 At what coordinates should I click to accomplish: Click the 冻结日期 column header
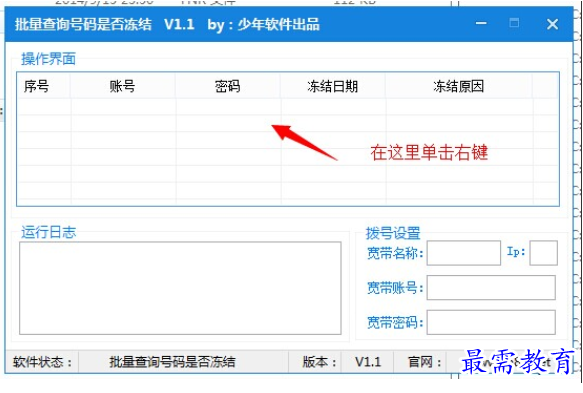coord(333,86)
